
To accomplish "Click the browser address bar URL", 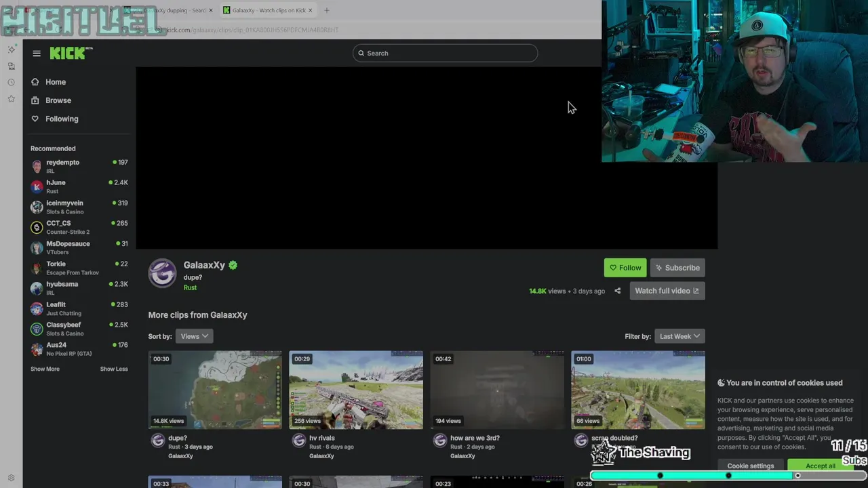I will [x=252, y=30].
